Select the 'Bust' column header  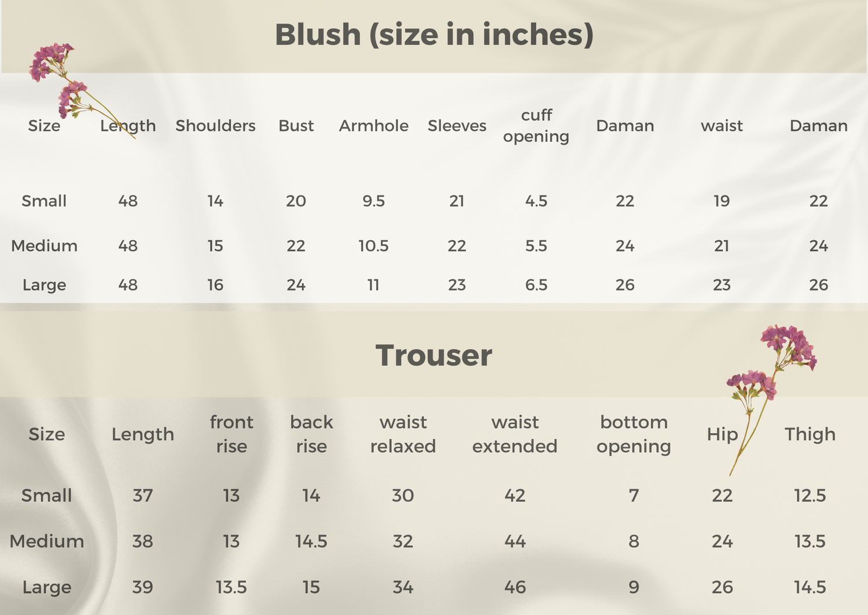tap(296, 126)
